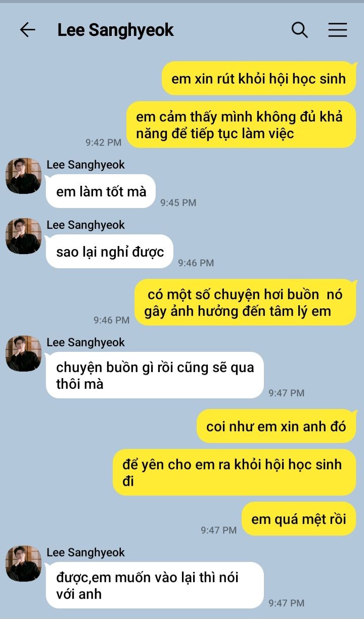Select message 'có một số chuyện hơi buồn'

pyautogui.click(x=245, y=302)
